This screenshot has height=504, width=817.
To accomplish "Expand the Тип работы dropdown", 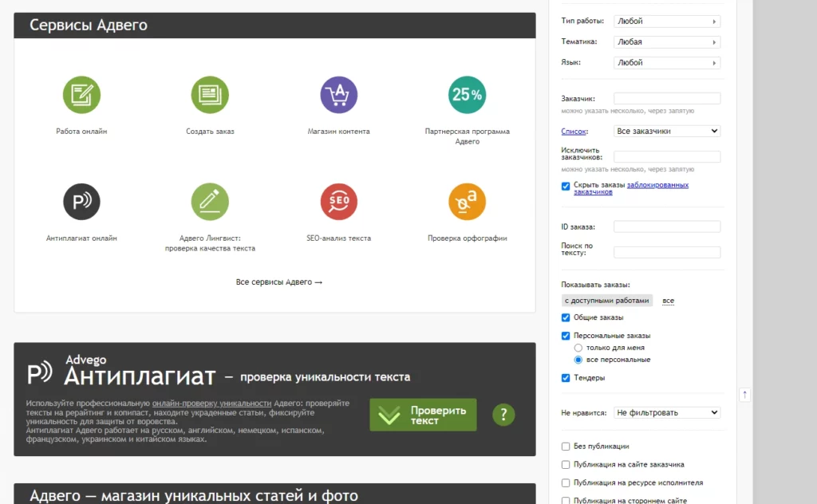I will [667, 22].
